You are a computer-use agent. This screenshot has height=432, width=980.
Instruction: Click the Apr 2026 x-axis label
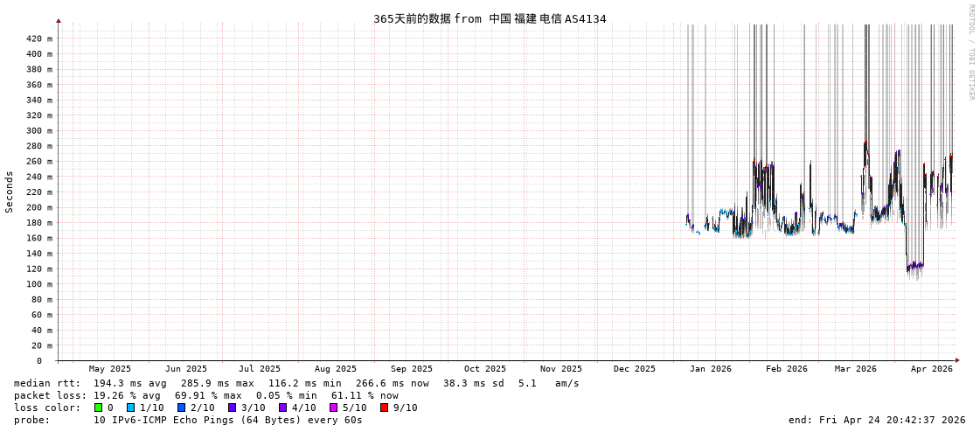[x=931, y=369]
